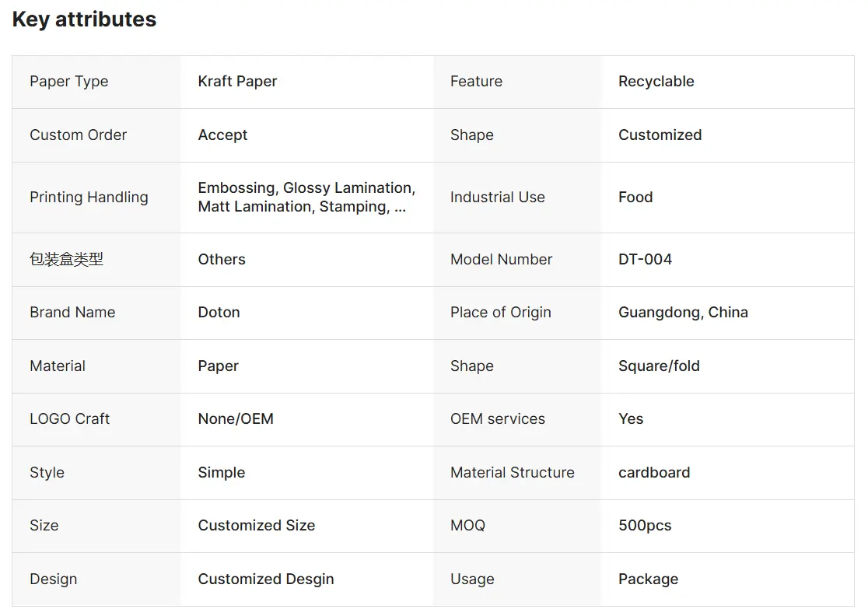Image resolution: width=868 pixels, height=616 pixels.
Task: Select the Customized Size value
Action: coord(257,525)
